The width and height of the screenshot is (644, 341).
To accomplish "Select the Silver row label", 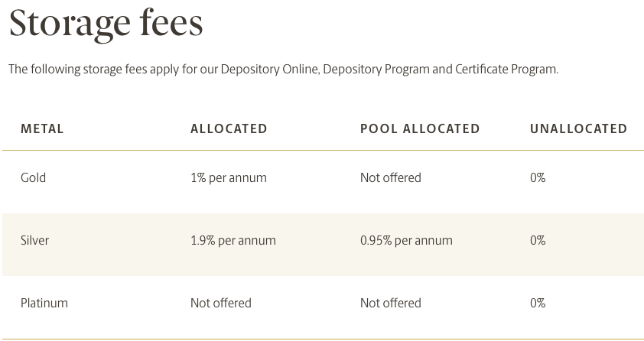I will 35,240.
